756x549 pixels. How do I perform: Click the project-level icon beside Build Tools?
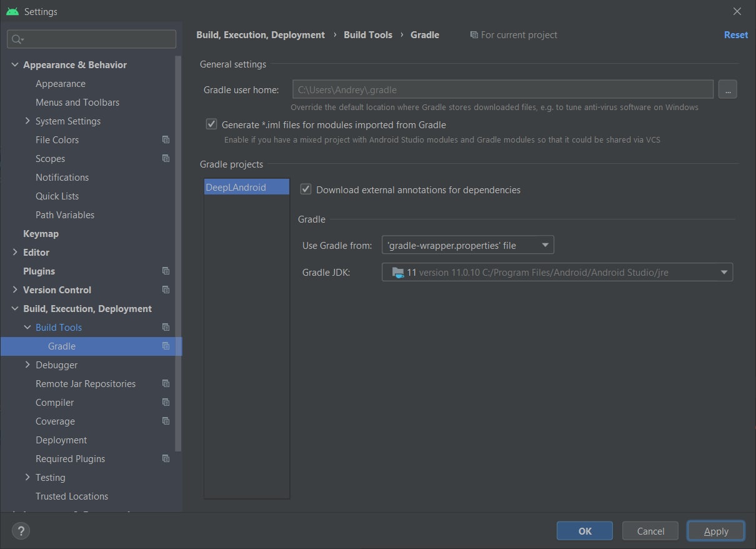(166, 327)
